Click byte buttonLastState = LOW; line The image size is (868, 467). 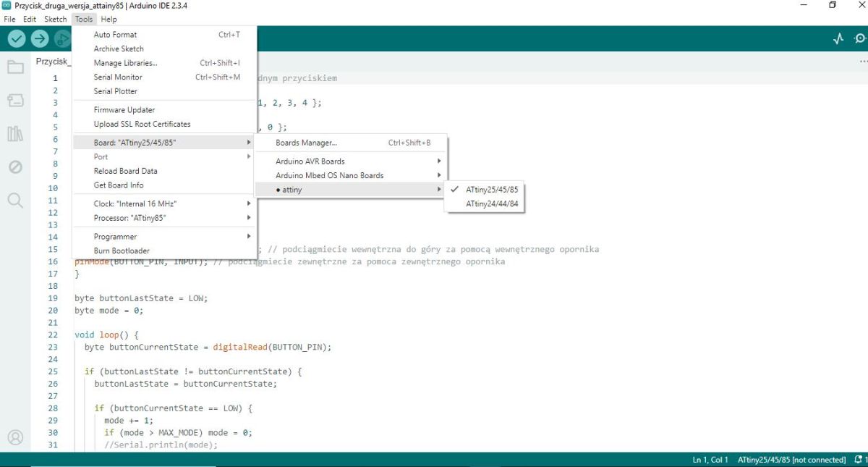pos(141,298)
